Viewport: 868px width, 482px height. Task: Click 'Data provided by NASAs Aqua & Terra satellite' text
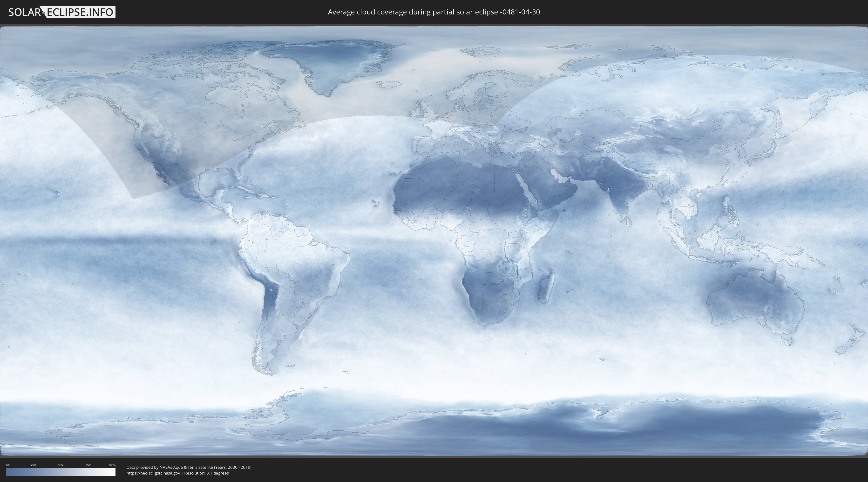click(170, 467)
